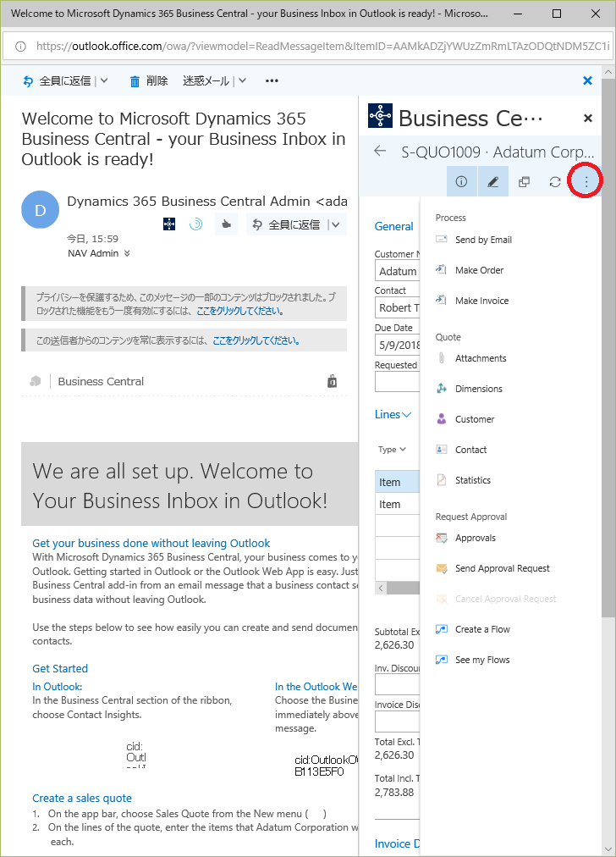The width and height of the screenshot is (616, 857).
Task: Click the empty Requested delivery date field
Action: [x=398, y=382]
